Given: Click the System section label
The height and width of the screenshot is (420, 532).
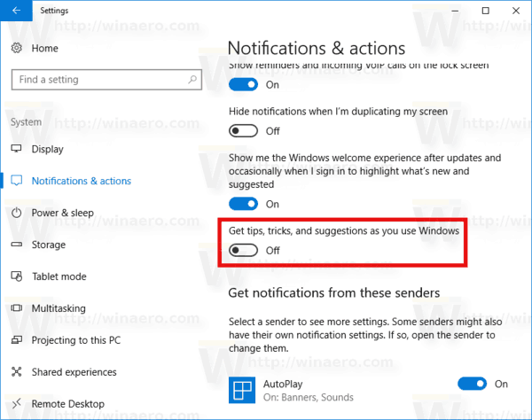Looking at the screenshot, I should click(26, 122).
